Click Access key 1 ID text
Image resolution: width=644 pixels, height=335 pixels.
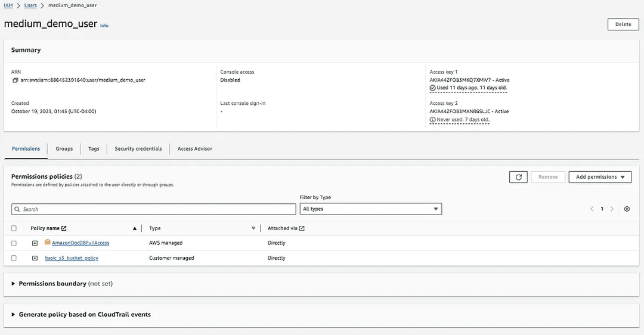click(x=460, y=80)
